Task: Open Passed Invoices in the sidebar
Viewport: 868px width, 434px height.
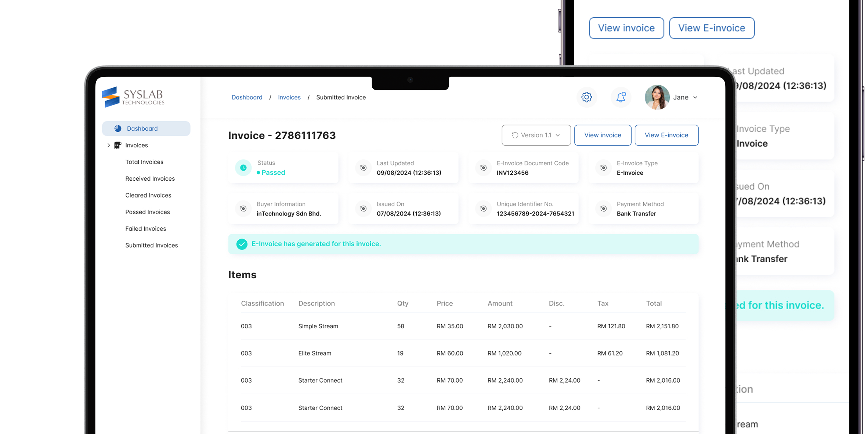Action: tap(147, 212)
